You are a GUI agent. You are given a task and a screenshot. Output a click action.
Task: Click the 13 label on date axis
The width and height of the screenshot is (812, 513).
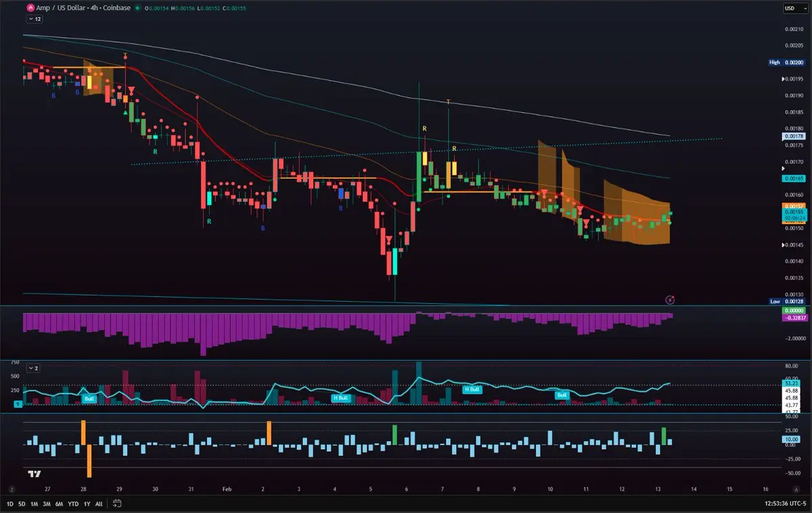pos(658,489)
